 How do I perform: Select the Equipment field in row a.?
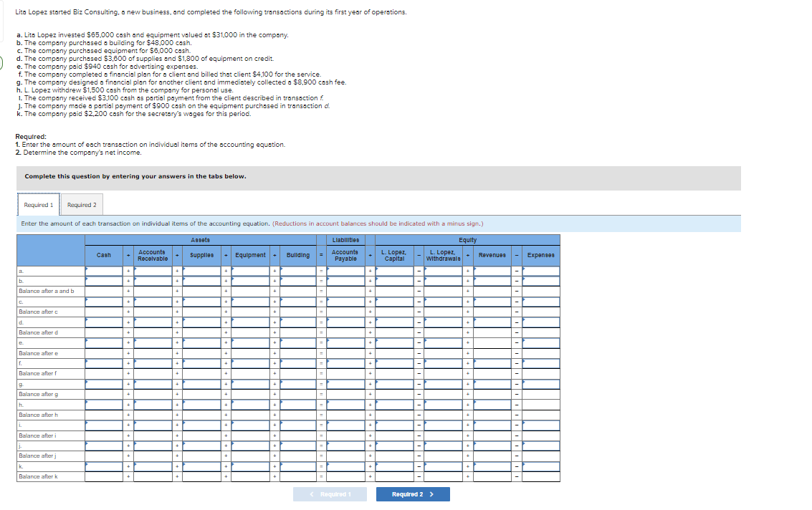pos(250,271)
